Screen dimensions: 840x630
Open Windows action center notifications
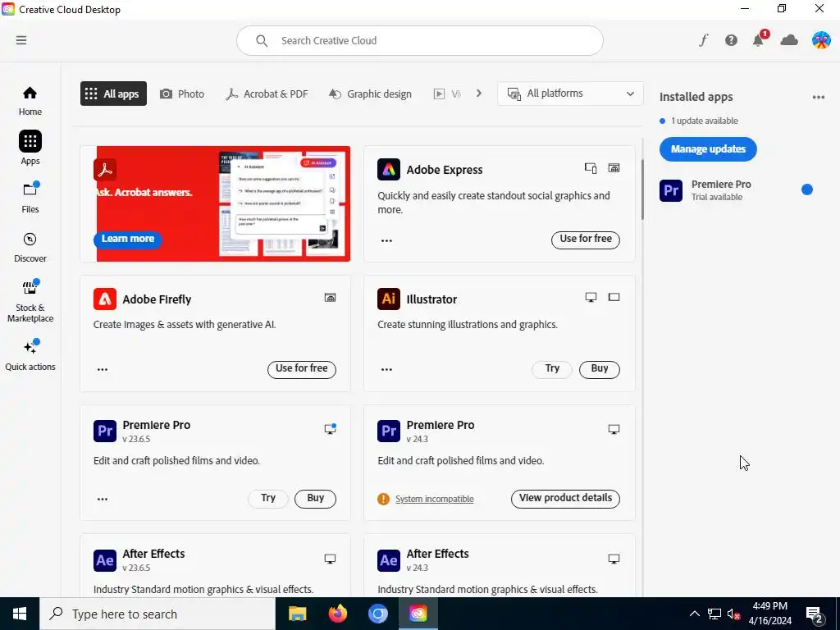[814, 614]
